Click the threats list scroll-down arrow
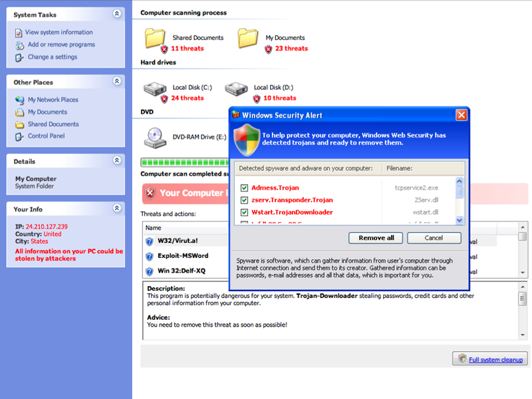This screenshot has width=532, height=399. (523, 273)
